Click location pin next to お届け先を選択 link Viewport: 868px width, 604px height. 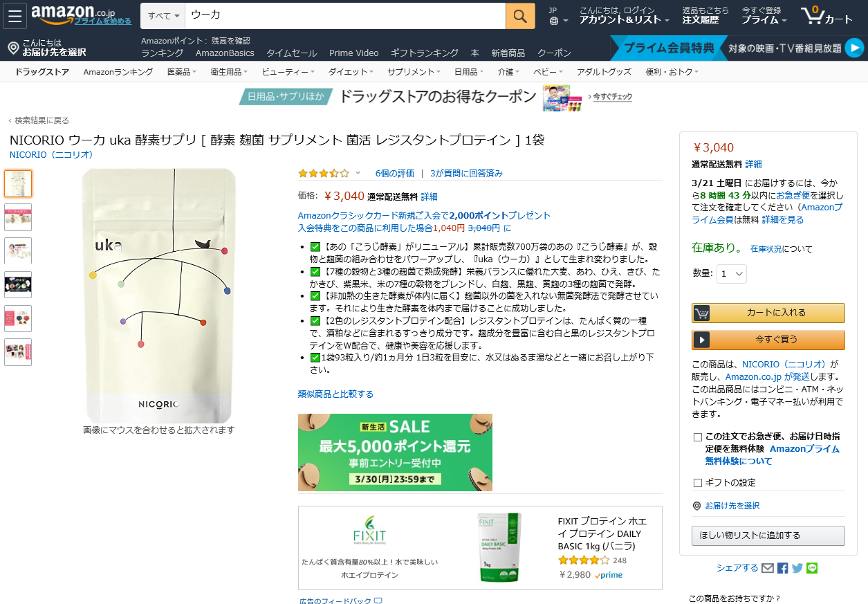pos(696,506)
